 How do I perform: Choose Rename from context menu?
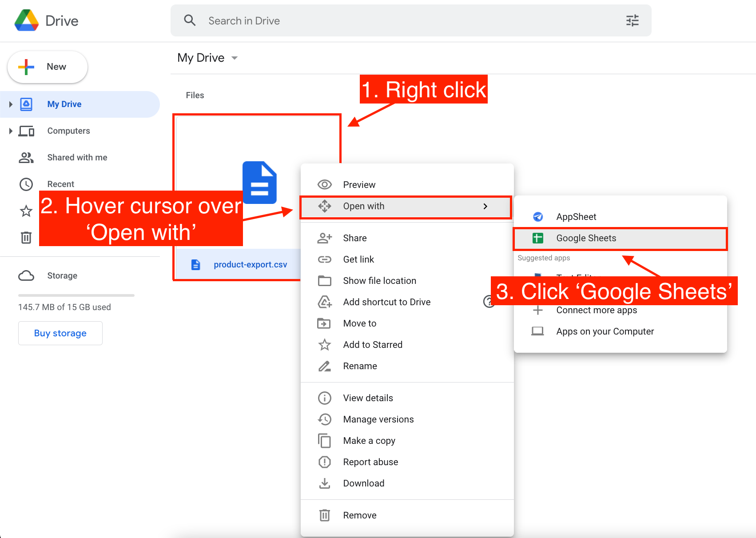point(407,366)
